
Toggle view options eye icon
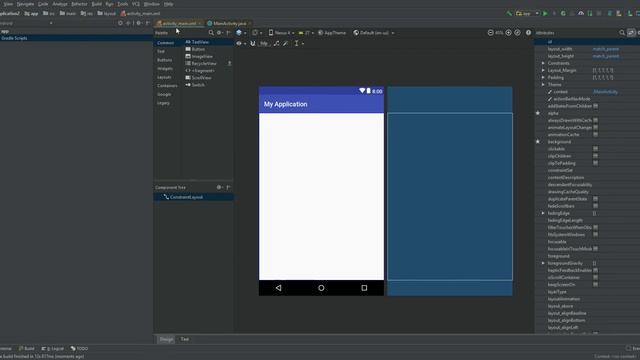point(240,43)
